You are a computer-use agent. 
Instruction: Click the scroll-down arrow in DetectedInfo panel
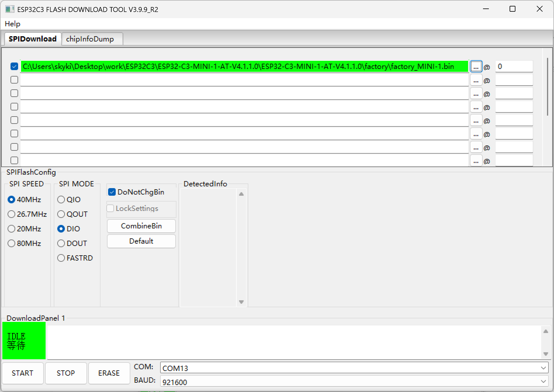coord(241,302)
